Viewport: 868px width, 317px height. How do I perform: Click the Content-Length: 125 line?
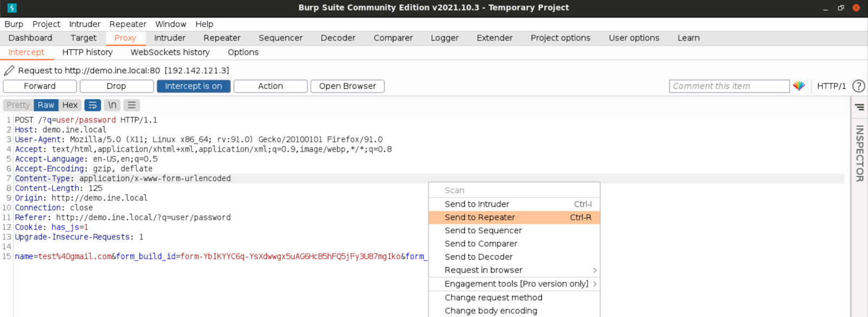click(x=59, y=189)
